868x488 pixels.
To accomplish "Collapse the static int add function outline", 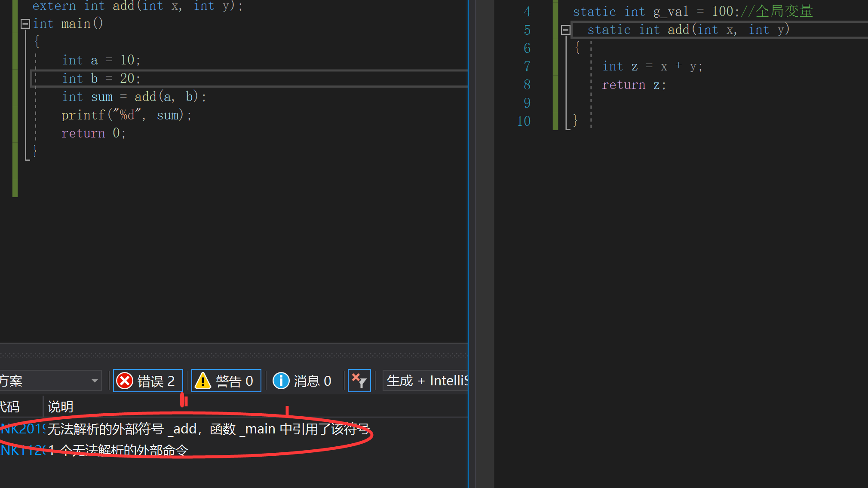I will [566, 30].
